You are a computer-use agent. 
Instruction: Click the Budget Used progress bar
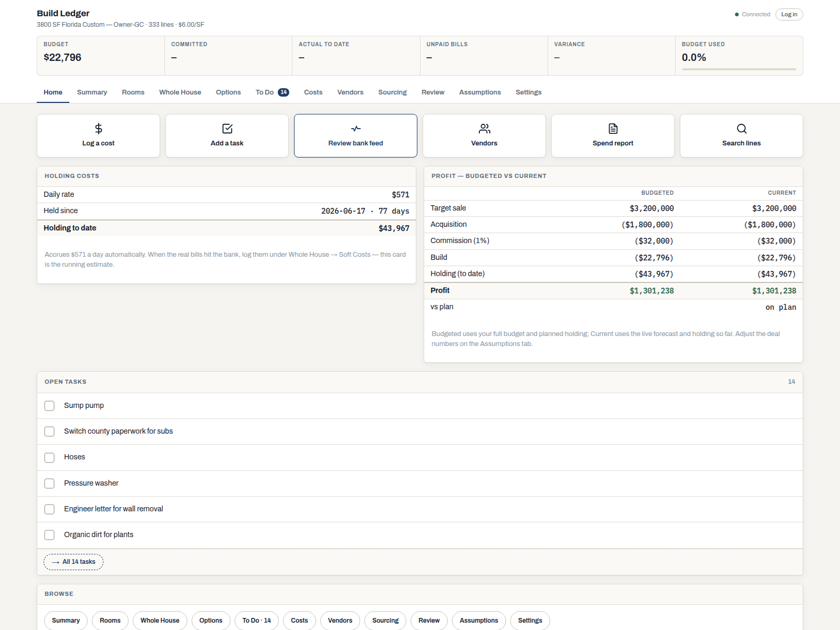tap(739, 69)
